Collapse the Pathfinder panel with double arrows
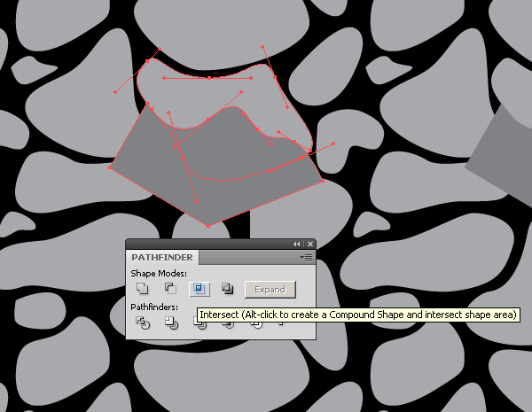The width and height of the screenshot is (532, 412). 297,245
